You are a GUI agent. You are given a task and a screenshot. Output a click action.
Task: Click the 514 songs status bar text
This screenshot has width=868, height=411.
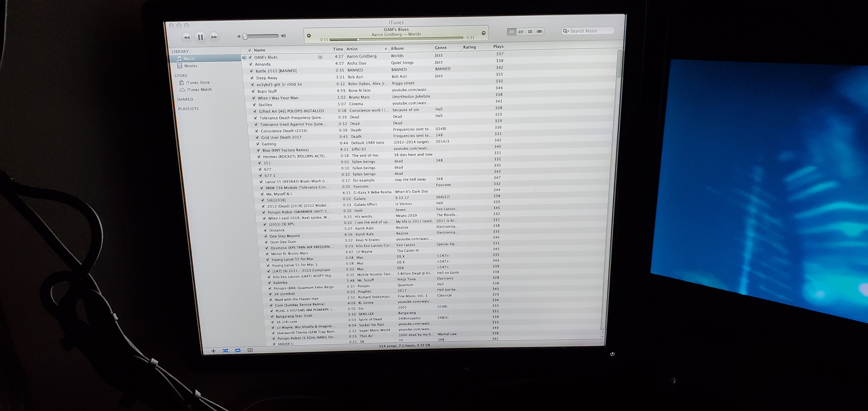404,346
